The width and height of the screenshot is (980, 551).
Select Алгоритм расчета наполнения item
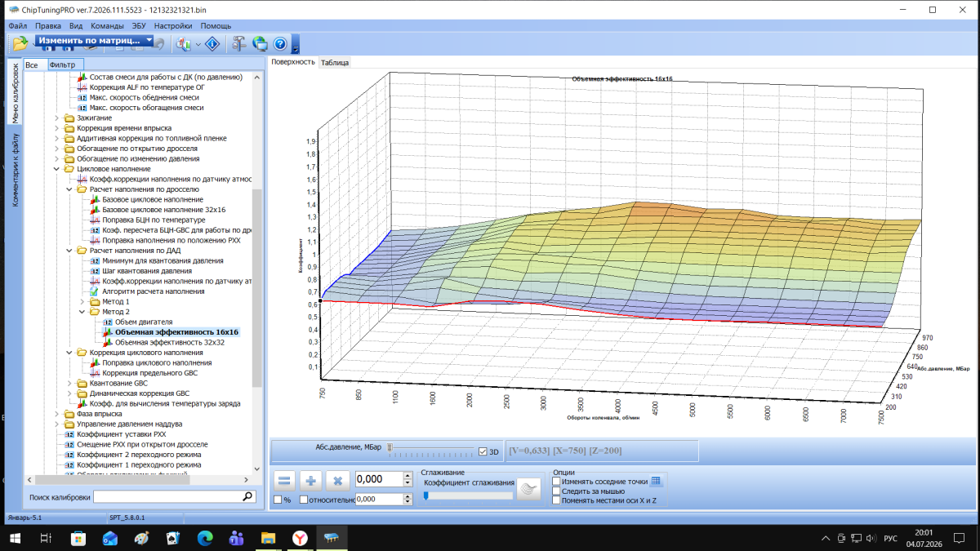pos(154,291)
